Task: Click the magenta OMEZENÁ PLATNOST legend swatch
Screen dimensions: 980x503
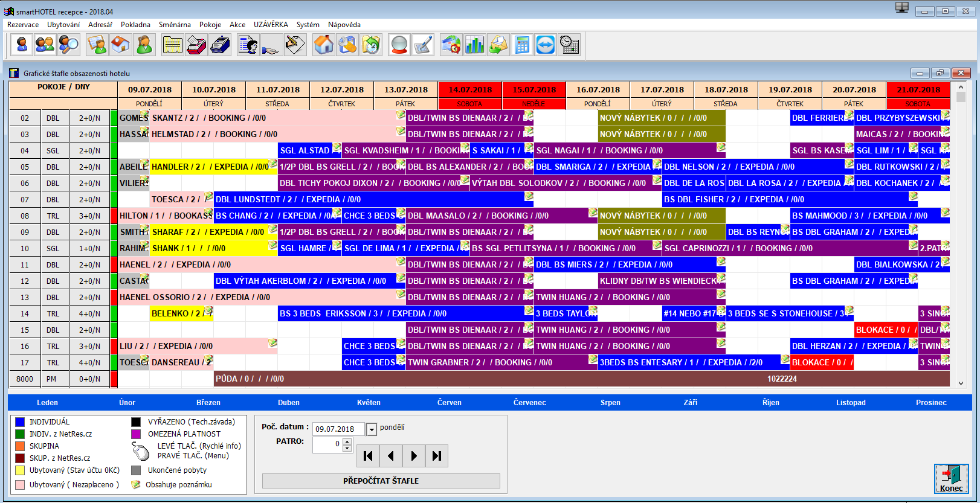Action: [136, 434]
